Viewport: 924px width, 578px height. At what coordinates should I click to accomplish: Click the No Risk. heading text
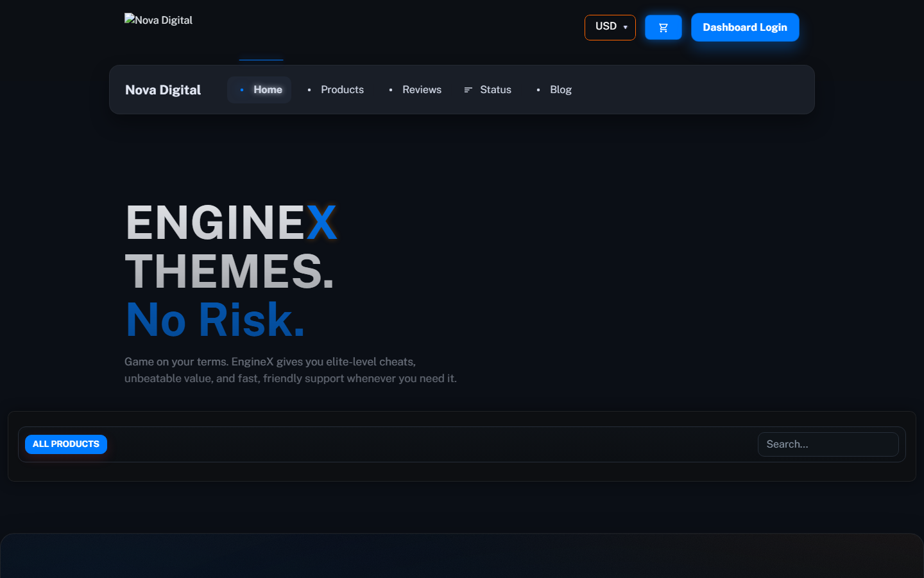coord(215,319)
